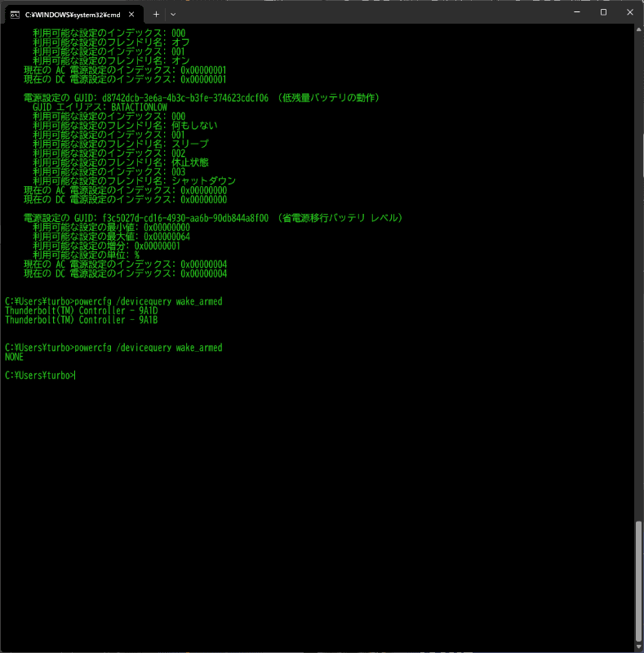Click the scrollbar up arrow

pyautogui.click(x=638, y=29)
